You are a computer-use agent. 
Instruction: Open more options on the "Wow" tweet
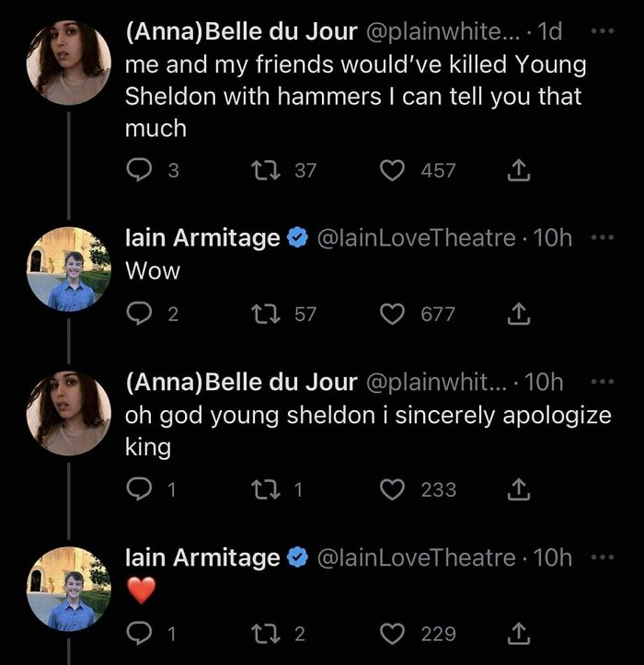(601, 237)
